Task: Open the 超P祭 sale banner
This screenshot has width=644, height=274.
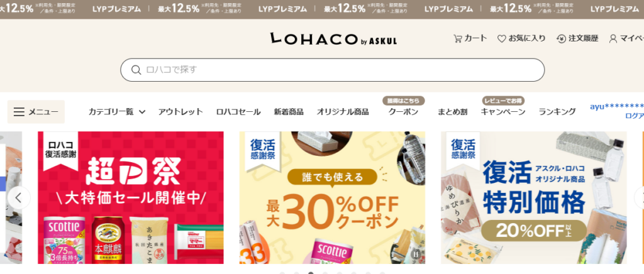Action: coord(131,198)
